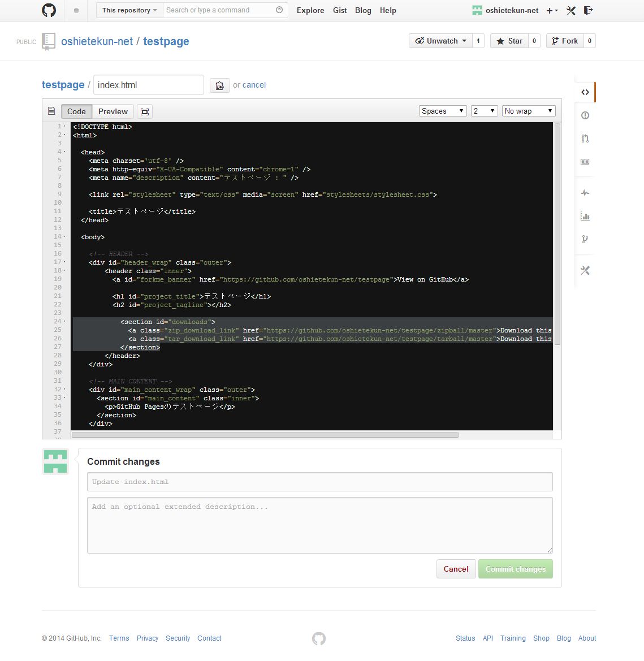The image size is (644, 661).
Task: Collapse code fold at line 14 body
Action: 64,236
